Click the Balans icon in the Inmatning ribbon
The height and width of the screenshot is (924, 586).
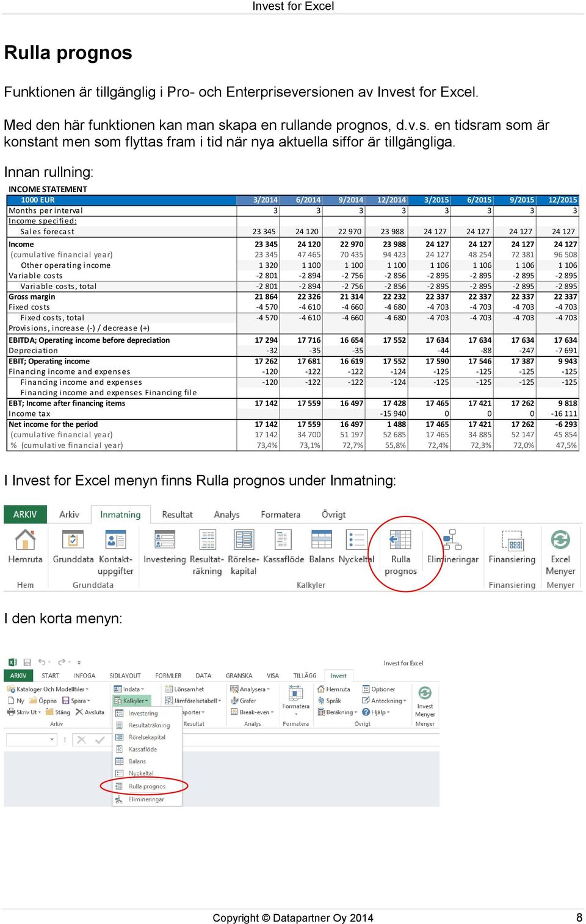tap(322, 540)
